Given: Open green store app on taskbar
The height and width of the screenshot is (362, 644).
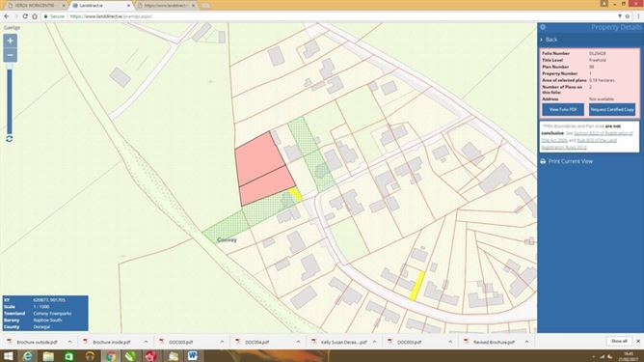Looking at the screenshot, I should [68, 356].
